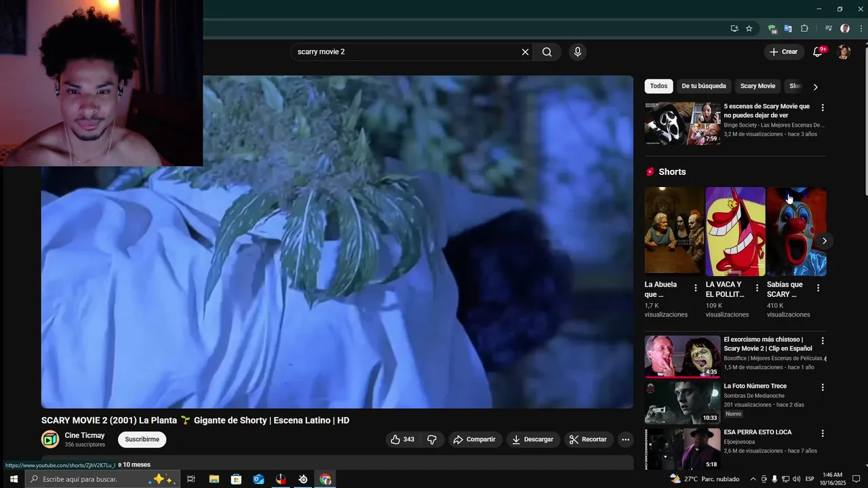
Task: Open 'Sabías que SCARY...' short thumbnail
Action: tap(797, 232)
